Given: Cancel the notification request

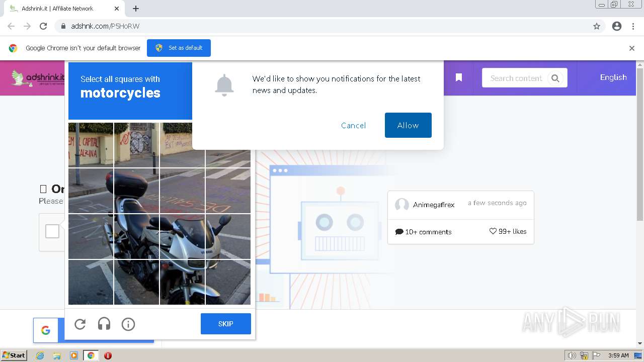Looking at the screenshot, I should pos(353,125).
